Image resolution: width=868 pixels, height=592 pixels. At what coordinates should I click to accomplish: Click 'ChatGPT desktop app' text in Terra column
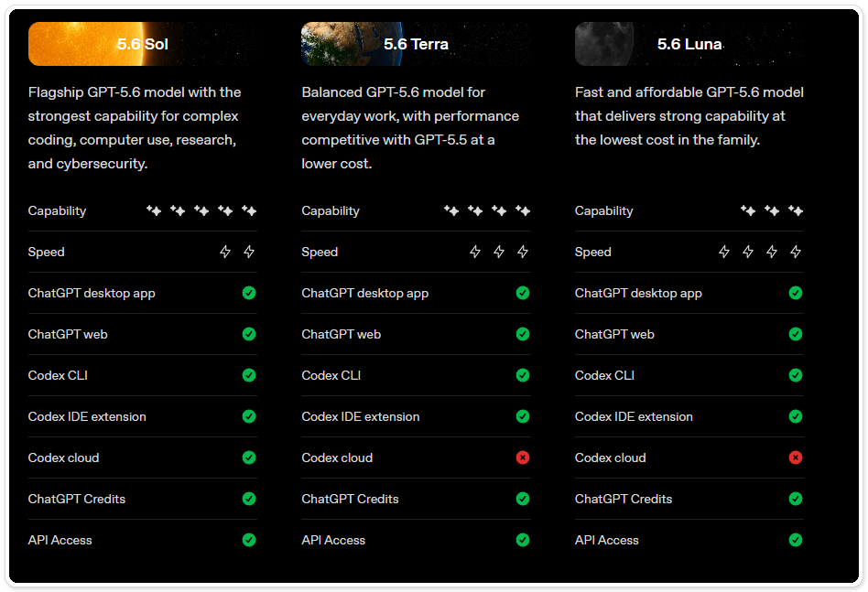[364, 293]
